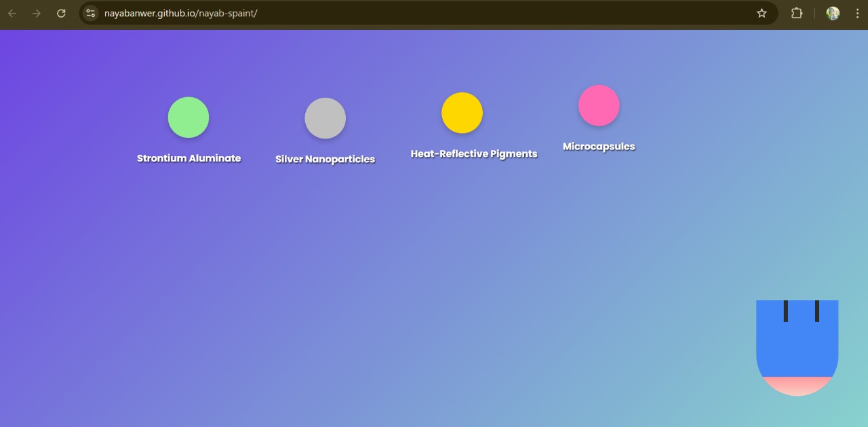Viewport: 868px width, 427px height.
Task: Click the Heat-Reflective Pigments label
Action: (x=474, y=154)
